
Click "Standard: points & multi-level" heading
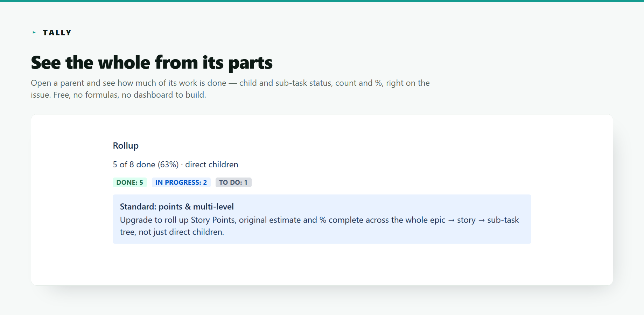coord(177,206)
